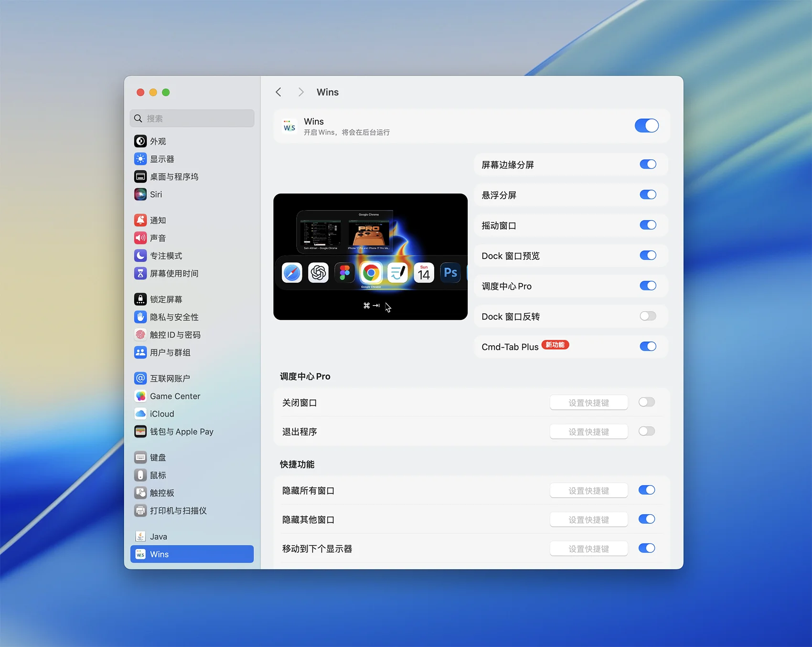Click the 悬浮分屏 label

pyautogui.click(x=499, y=195)
